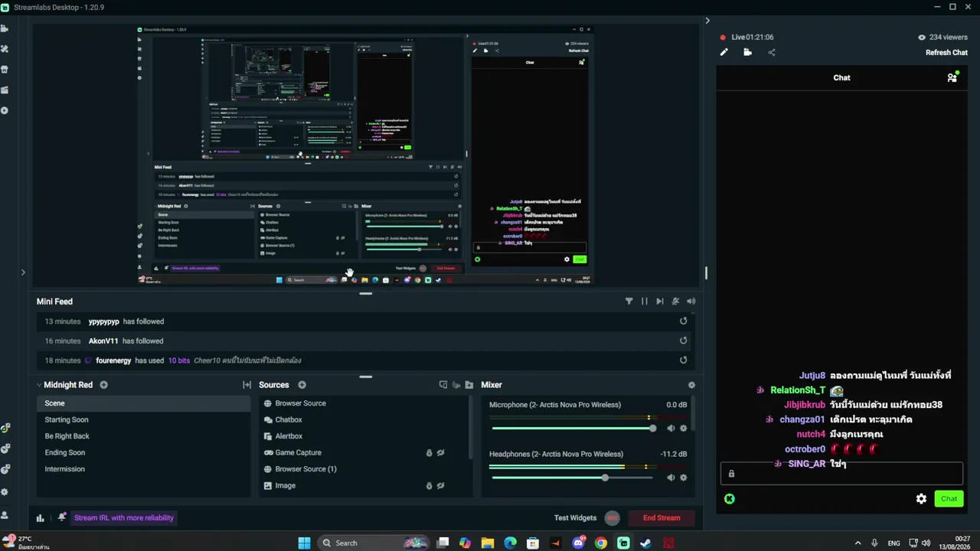Image resolution: width=980 pixels, height=551 pixels.
Task: Open Google Chrome from the taskbar
Action: pyautogui.click(x=601, y=543)
